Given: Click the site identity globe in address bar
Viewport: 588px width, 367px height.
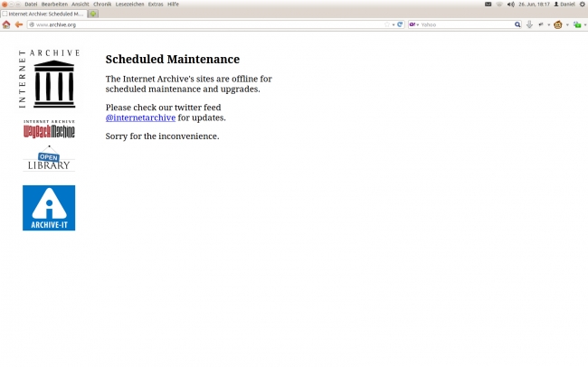Looking at the screenshot, I should point(32,24).
